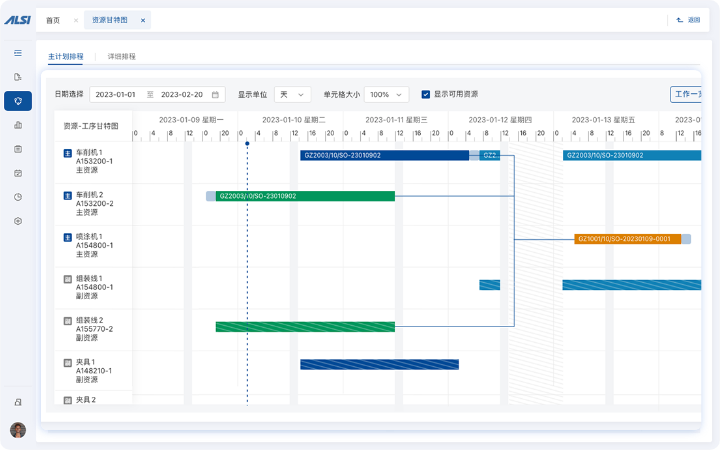The height and width of the screenshot is (450, 720).
Task: Go to the 首页 tab
Action: point(53,20)
